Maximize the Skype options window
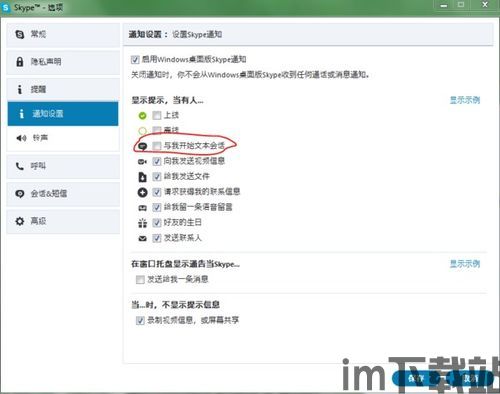 (461, 5)
